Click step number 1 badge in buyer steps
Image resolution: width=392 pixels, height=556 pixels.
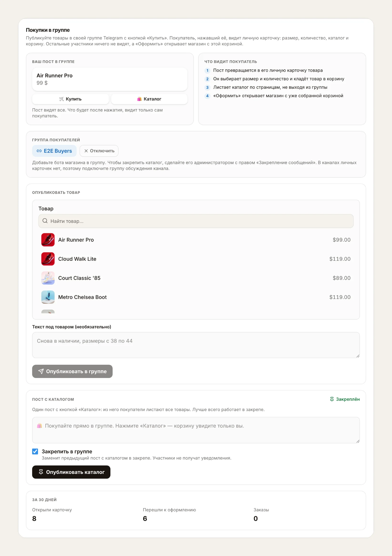pyautogui.click(x=207, y=71)
